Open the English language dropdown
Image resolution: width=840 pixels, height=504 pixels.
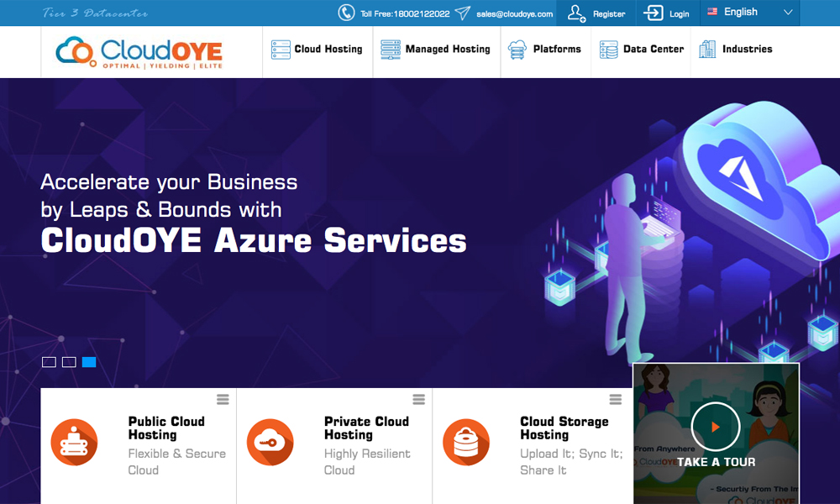point(749,13)
